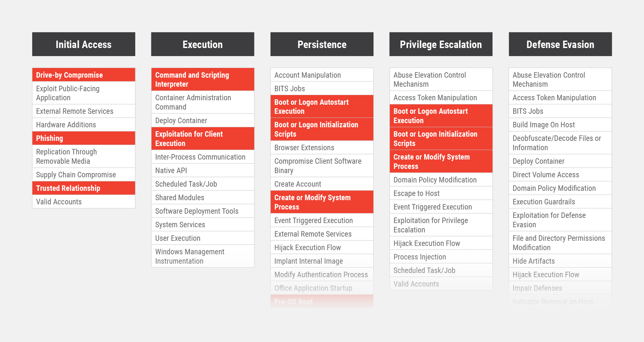
Task: Open the Initial Access column header
Action: (84, 44)
